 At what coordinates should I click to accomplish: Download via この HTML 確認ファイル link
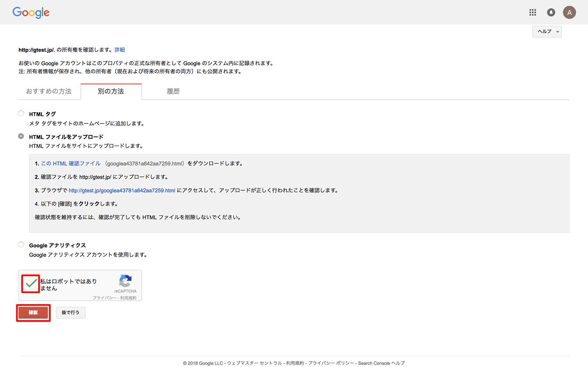coord(71,164)
